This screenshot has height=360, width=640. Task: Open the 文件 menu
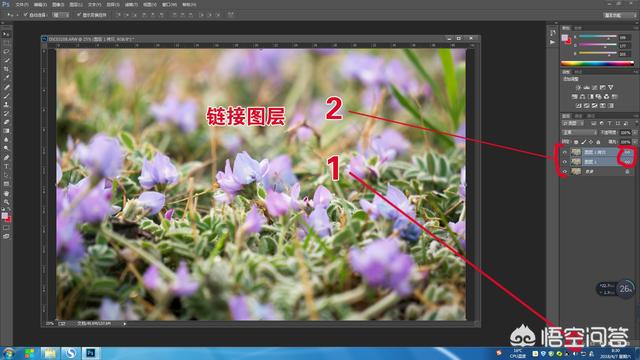click(22, 4)
